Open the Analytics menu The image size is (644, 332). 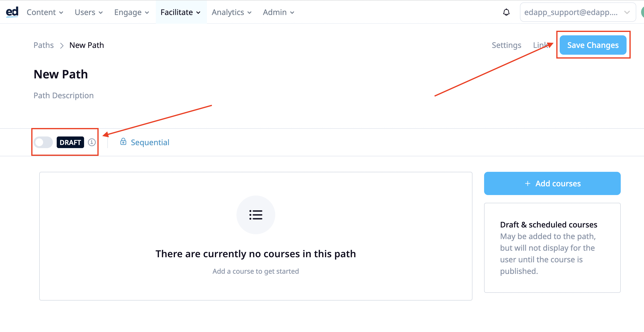coord(231,12)
